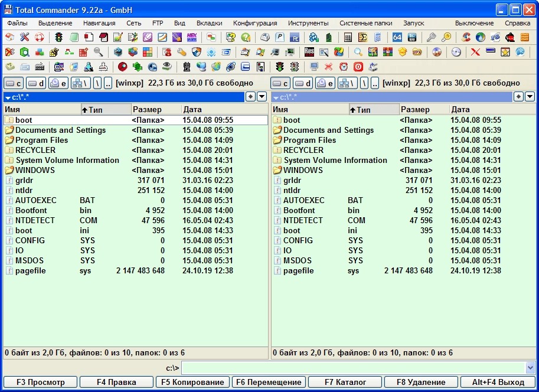Click the orange wrench icon

[181, 52]
